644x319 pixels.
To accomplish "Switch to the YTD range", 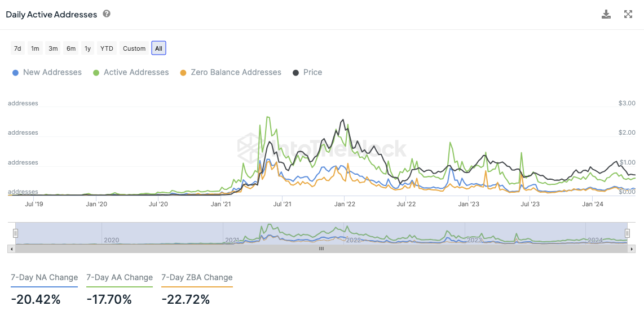I will click(x=107, y=48).
